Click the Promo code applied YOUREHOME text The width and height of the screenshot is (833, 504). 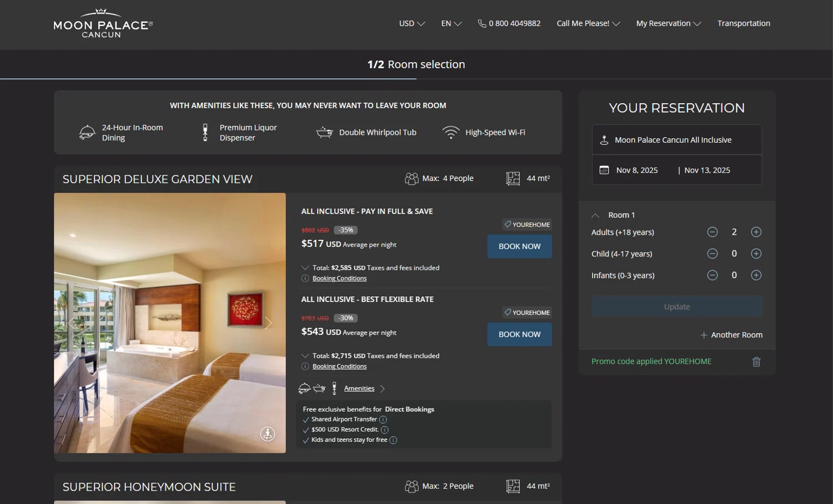[651, 361]
